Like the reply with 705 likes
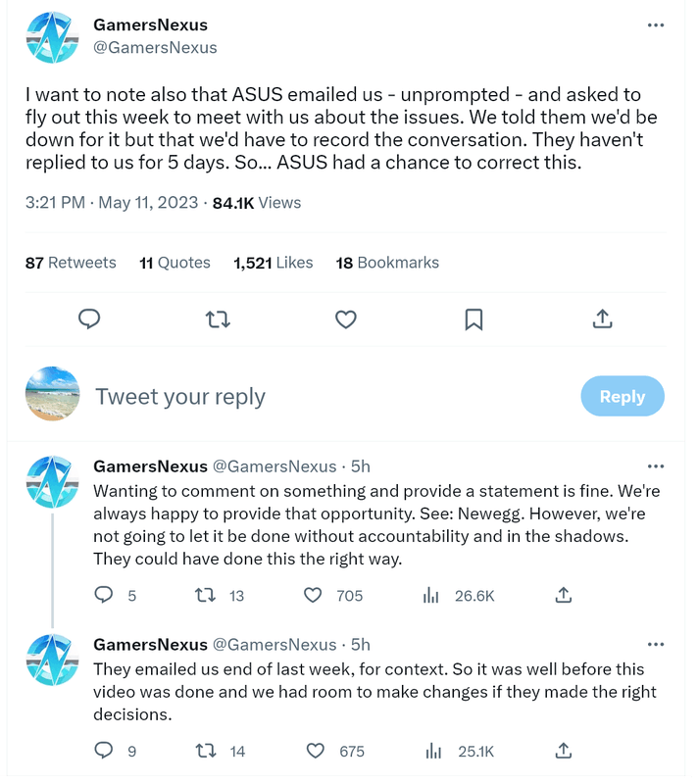The height and width of the screenshot is (784, 698). (315, 595)
